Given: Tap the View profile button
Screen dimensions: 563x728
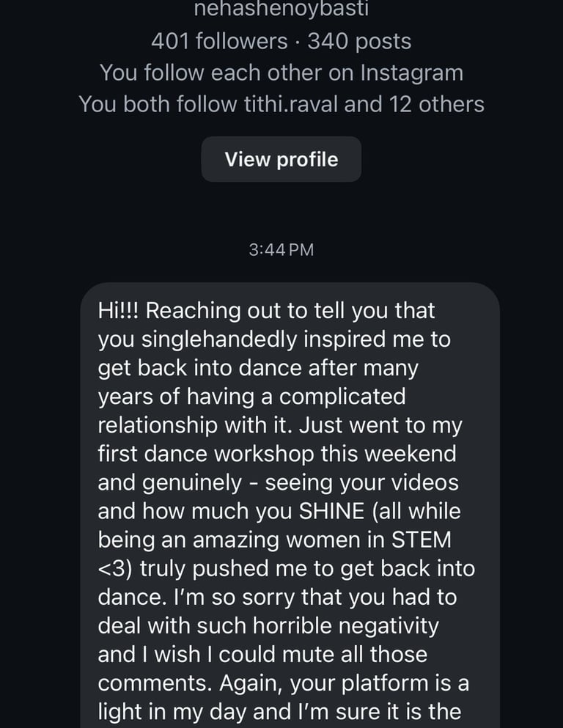Looking at the screenshot, I should pyautogui.click(x=281, y=159).
